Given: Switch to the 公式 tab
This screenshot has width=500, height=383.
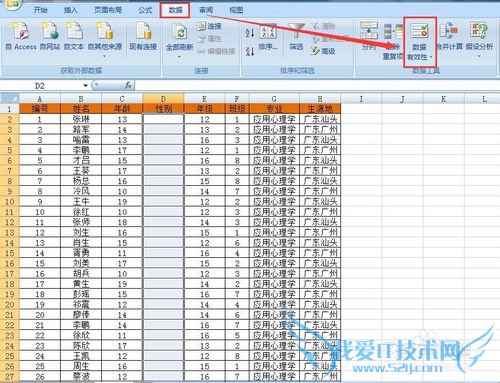Looking at the screenshot, I should coord(145,10).
